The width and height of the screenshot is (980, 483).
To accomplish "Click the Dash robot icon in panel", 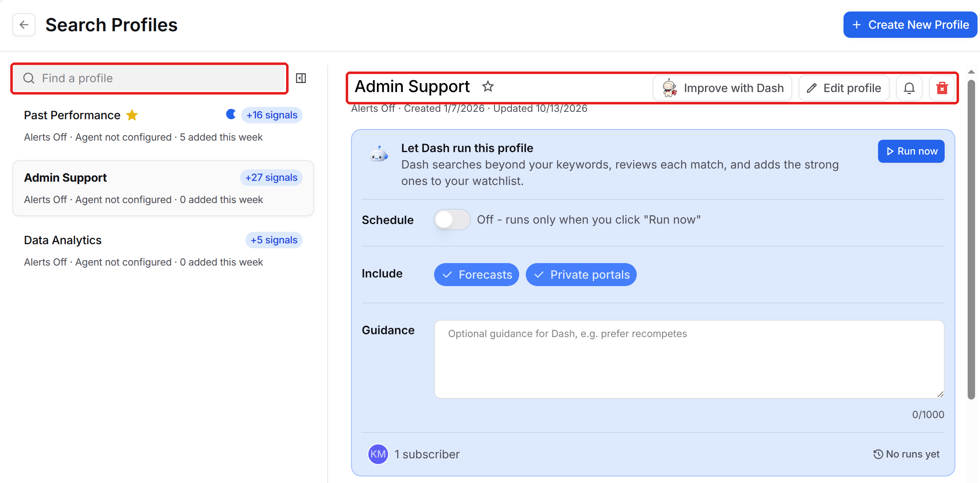I will pos(379,155).
